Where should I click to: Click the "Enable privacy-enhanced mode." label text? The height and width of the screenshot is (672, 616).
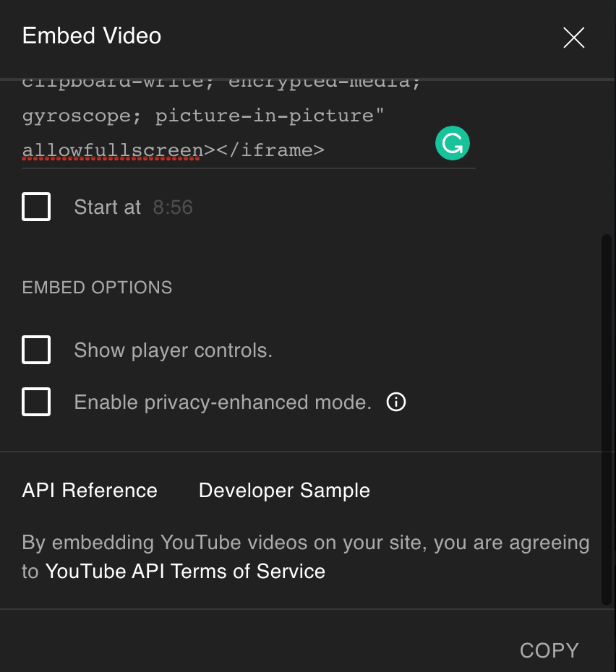point(223,402)
